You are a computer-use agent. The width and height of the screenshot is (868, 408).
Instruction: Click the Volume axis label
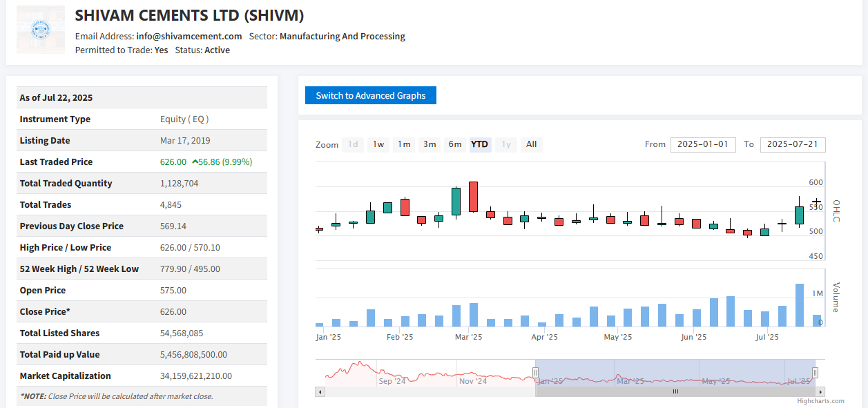(x=836, y=297)
